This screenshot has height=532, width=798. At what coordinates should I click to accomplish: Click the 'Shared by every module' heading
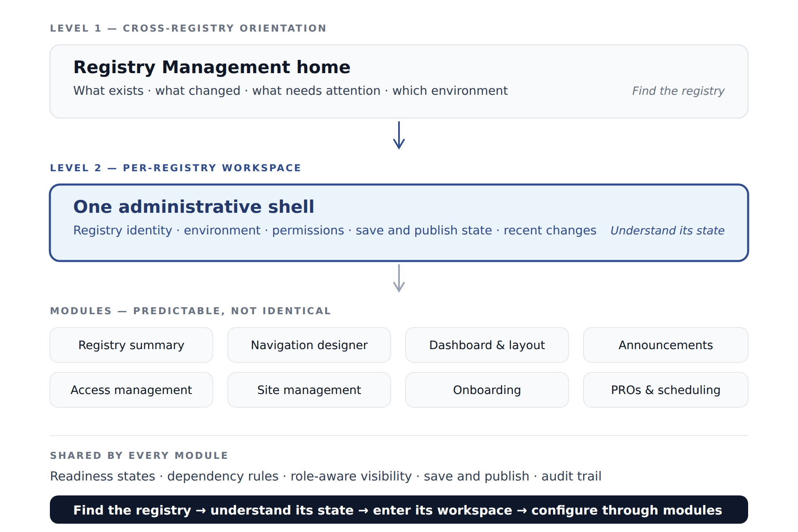[x=139, y=456]
